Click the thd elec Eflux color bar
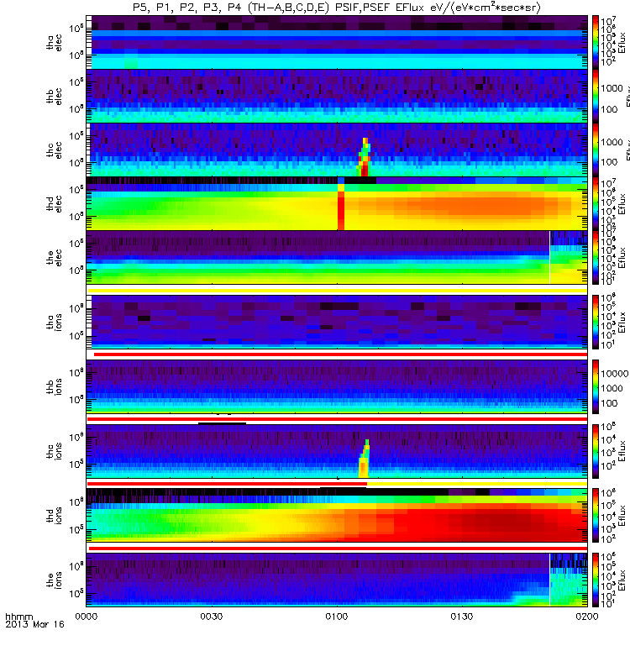 (x=596, y=203)
